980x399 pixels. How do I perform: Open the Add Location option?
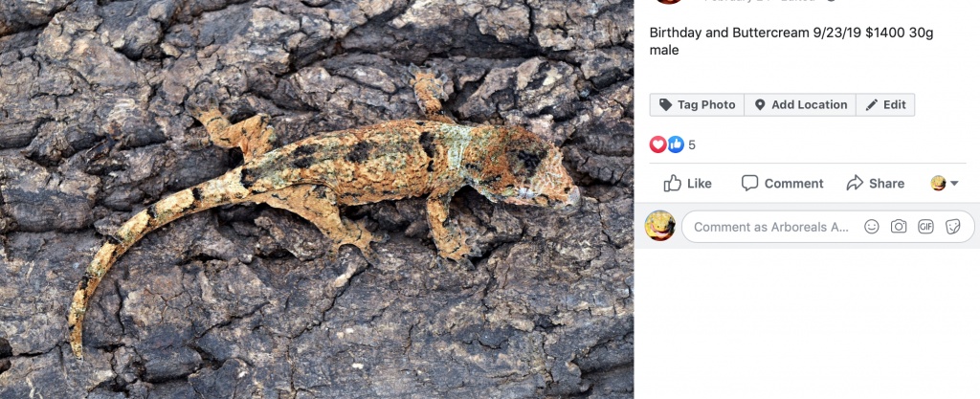(800, 105)
